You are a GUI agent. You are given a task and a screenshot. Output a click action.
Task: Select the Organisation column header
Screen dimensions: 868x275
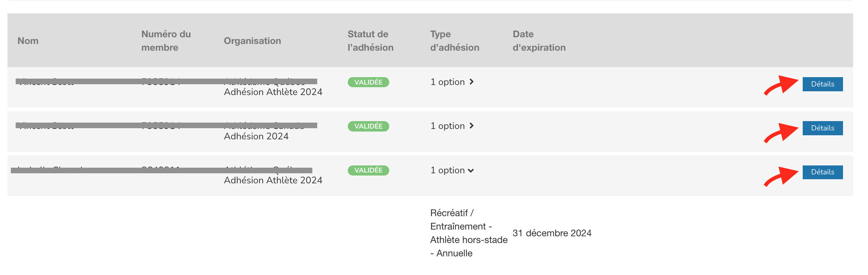pyautogui.click(x=252, y=41)
